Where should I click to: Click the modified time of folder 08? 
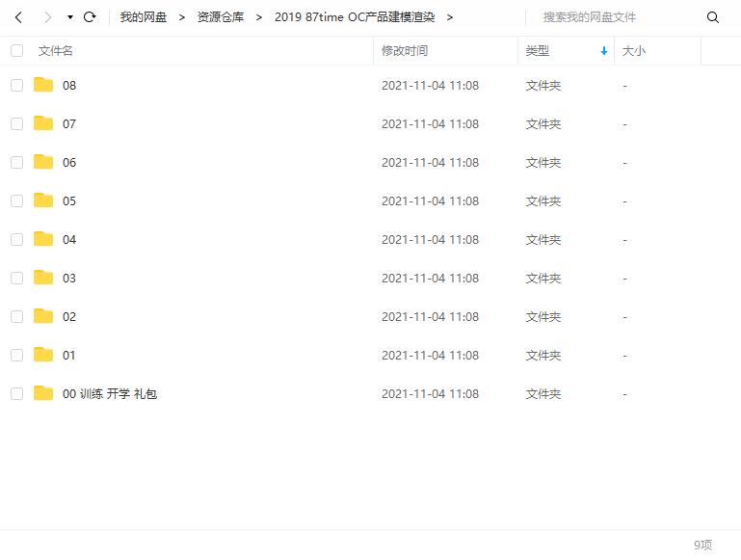click(430, 86)
